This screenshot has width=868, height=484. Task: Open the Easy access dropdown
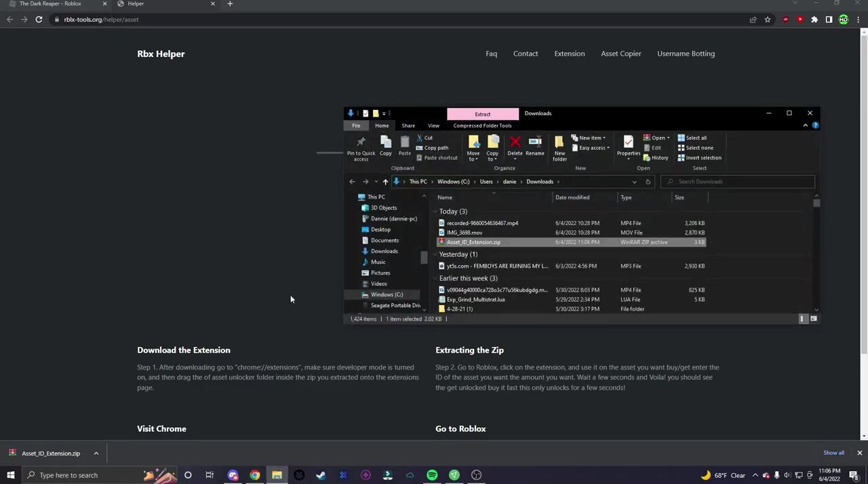pyautogui.click(x=591, y=148)
